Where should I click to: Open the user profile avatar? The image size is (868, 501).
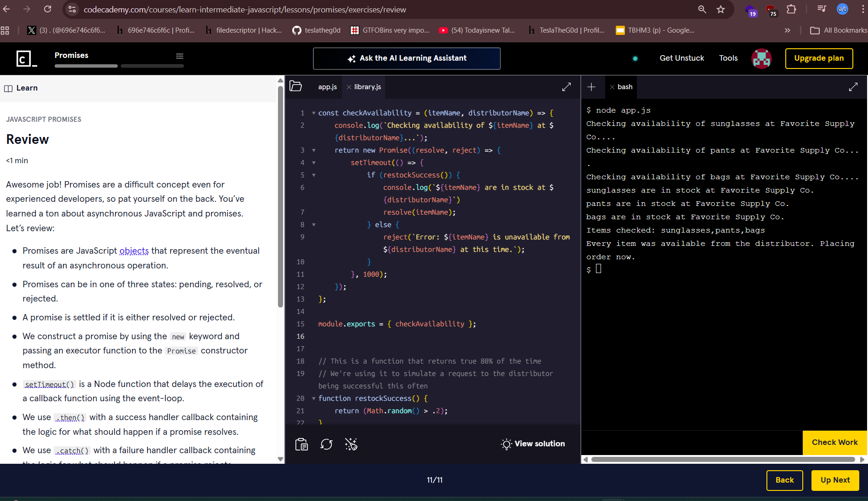[761, 58]
